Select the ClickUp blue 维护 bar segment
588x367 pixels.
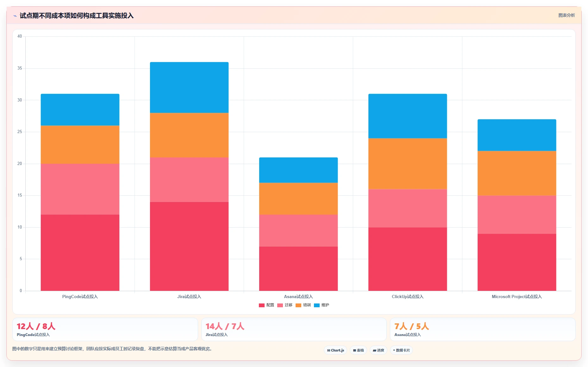pyautogui.click(x=408, y=116)
